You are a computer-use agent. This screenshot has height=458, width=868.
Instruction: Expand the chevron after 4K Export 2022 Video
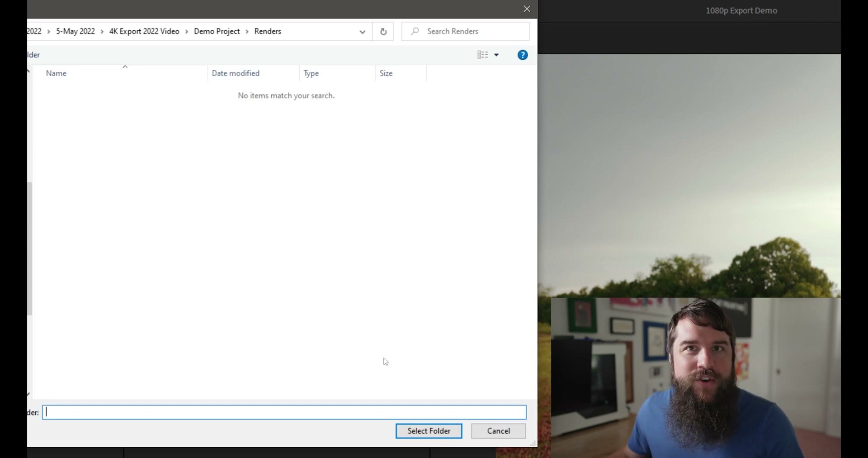coord(187,32)
